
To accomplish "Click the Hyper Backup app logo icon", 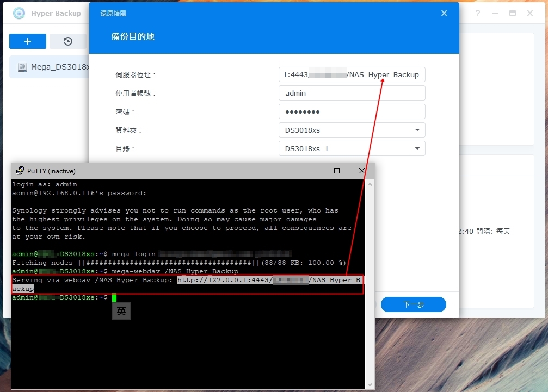I will (19, 13).
